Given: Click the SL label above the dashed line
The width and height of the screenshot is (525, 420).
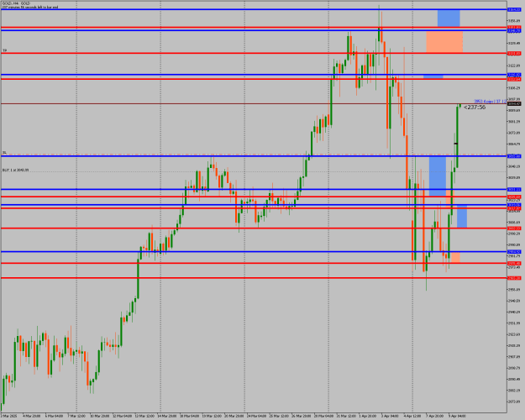Looking at the screenshot, I should click(x=4, y=152).
